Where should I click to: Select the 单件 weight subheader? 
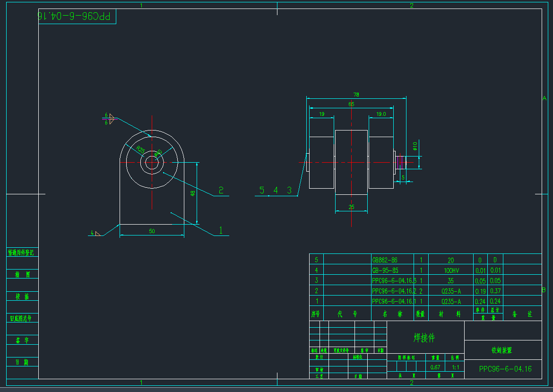click(480, 310)
